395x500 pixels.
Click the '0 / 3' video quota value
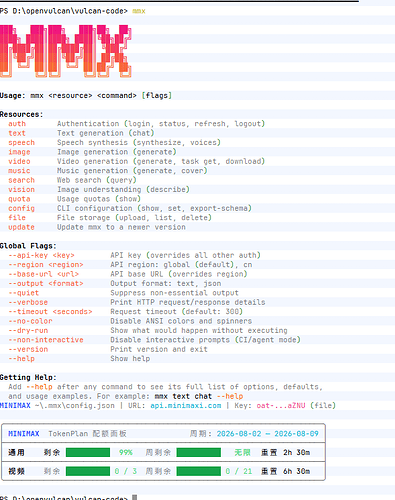(x=126, y=471)
